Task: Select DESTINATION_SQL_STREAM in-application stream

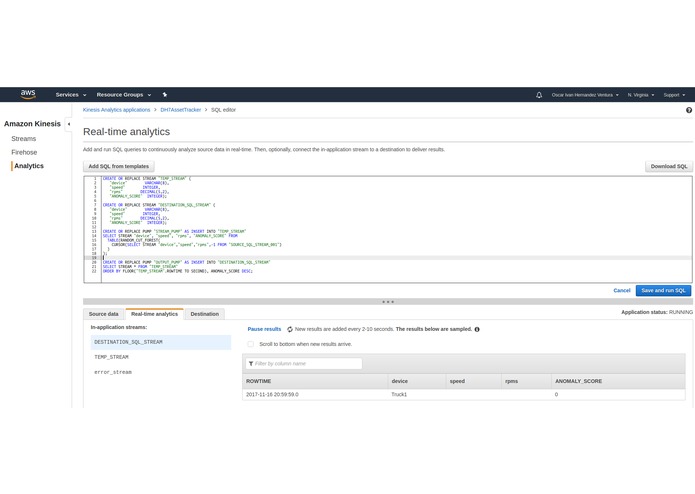Action: (x=161, y=342)
